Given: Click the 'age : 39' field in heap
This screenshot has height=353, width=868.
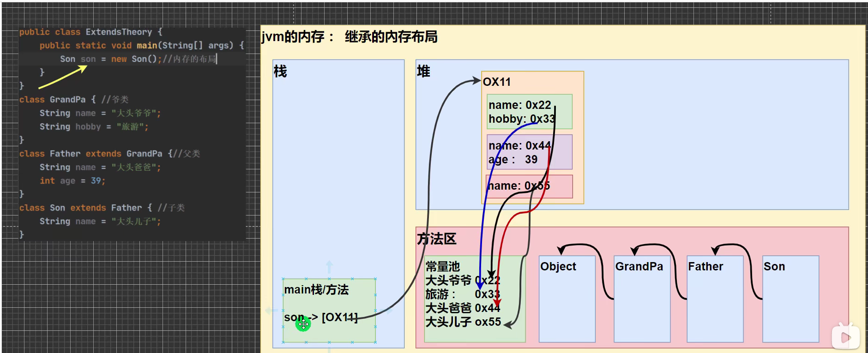Looking at the screenshot, I should pos(513,160).
